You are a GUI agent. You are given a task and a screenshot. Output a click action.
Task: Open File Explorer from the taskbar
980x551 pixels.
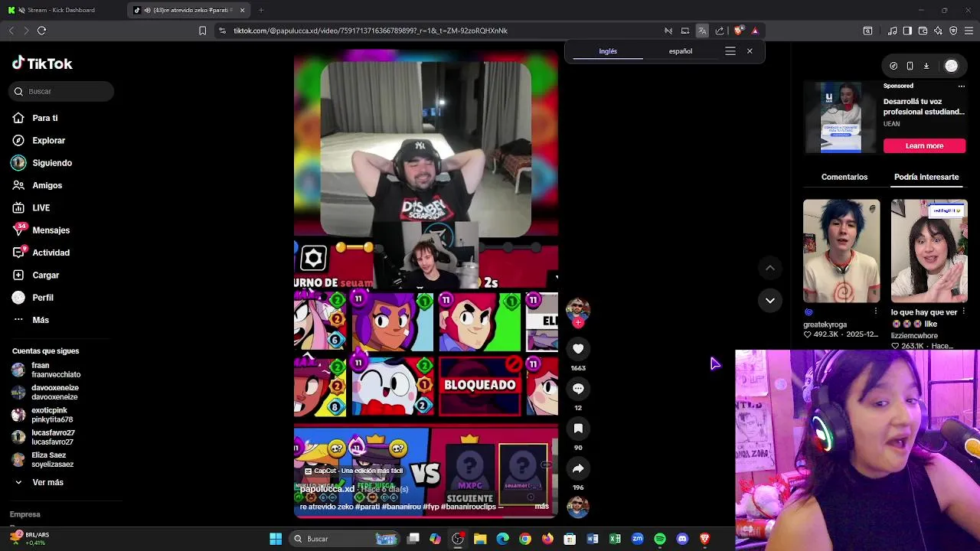(x=480, y=539)
